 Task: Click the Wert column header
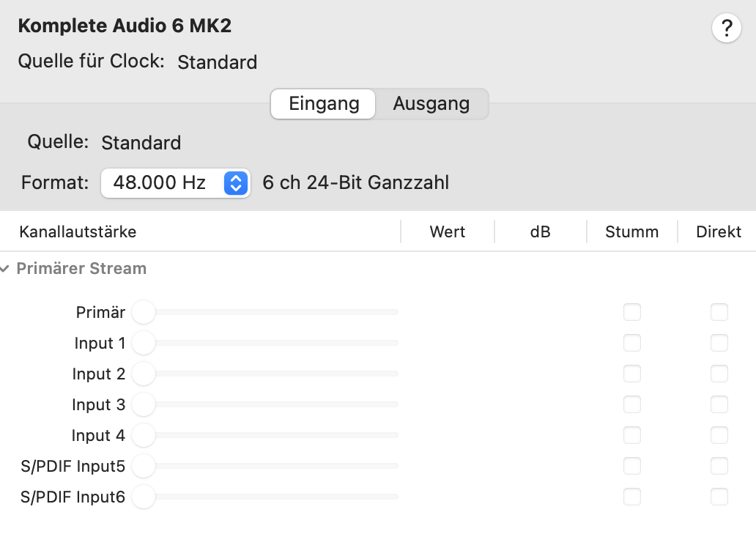448,232
